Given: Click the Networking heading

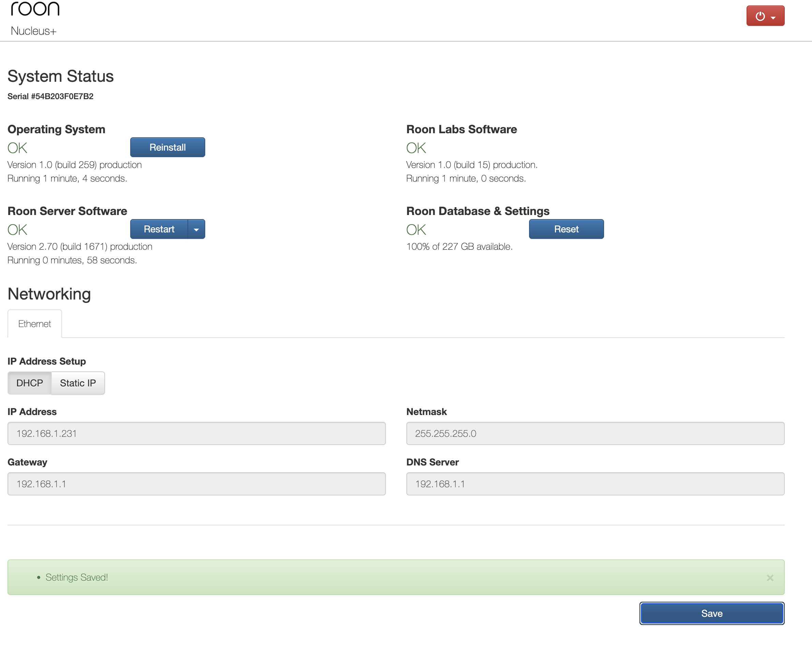Looking at the screenshot, I should [49, 294].
